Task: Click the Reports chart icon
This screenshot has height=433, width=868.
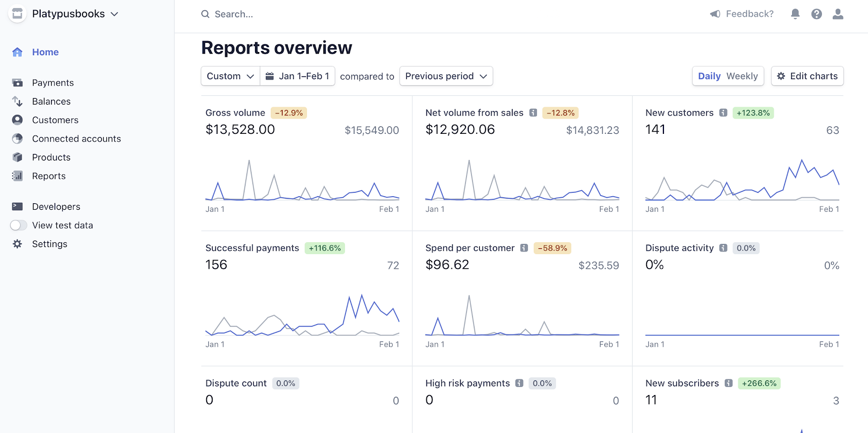Action: click(17, 176)
